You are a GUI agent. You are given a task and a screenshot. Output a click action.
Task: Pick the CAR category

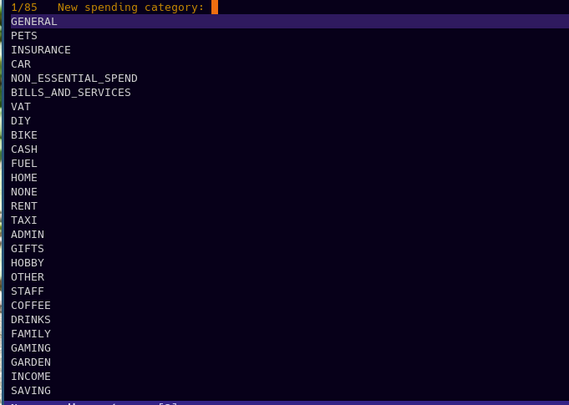pyautogui.click(x=21, y=64)
